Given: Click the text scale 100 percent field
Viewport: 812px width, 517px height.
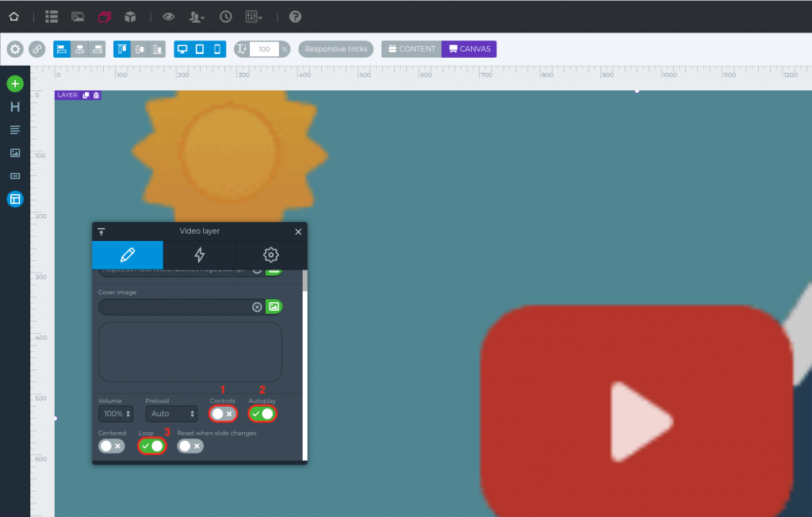Looking at the screenshot, I should click(x=264, y=49).
